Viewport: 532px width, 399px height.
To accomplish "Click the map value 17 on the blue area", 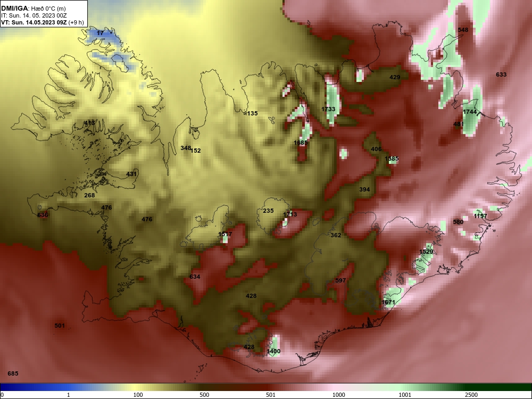I will pyautogui.click(x=100, y=33).
